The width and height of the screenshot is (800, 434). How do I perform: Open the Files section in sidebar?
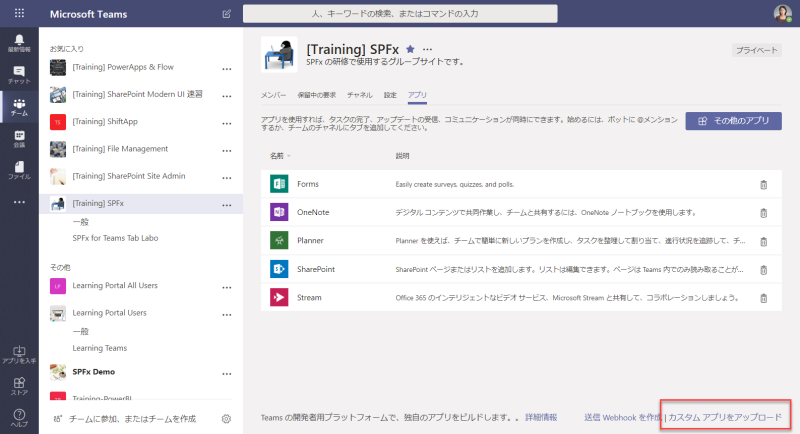coord(19,170)
